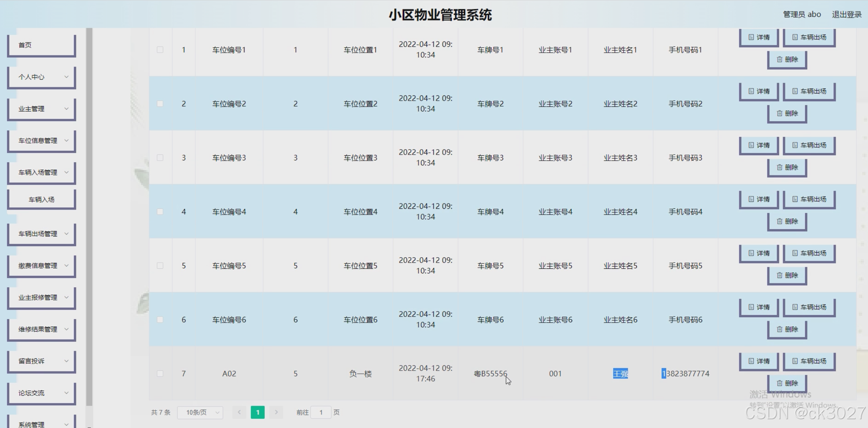Select the checkbox for row 4
Image resolution: width=868 pixels, height=428 pixels.
point(160,212)
